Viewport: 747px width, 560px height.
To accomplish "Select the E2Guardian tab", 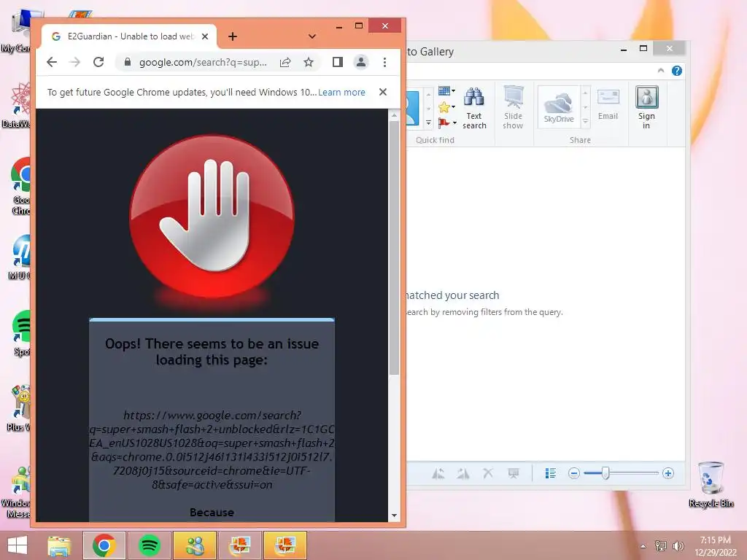I will 129,36.
